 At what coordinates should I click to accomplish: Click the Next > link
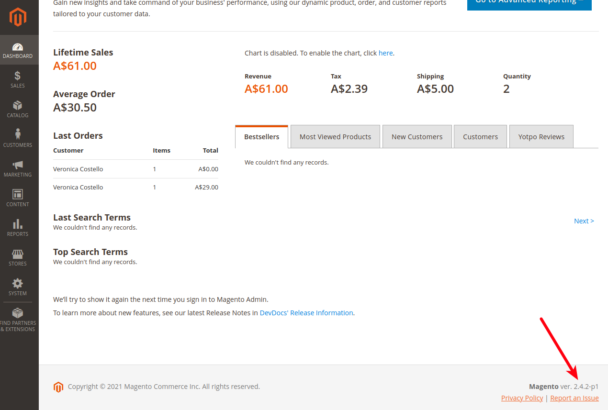coord(584,221)
